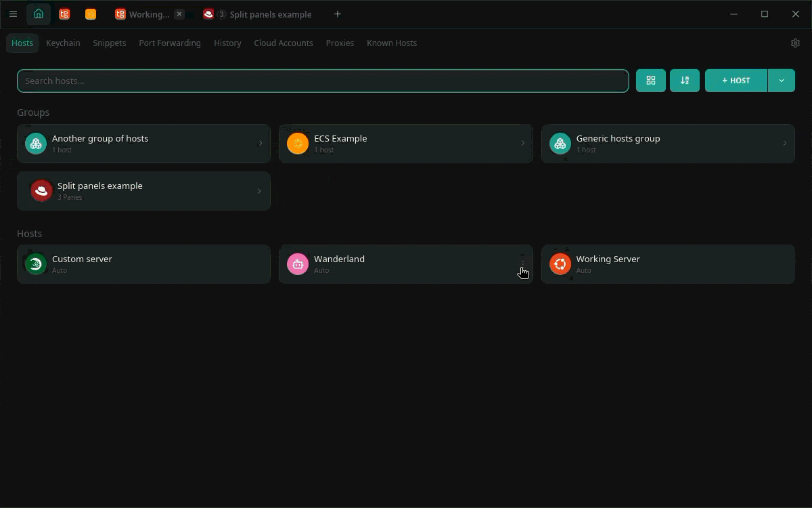
Task: Click the Generic hosts group icon
Action: pos(560,144)
